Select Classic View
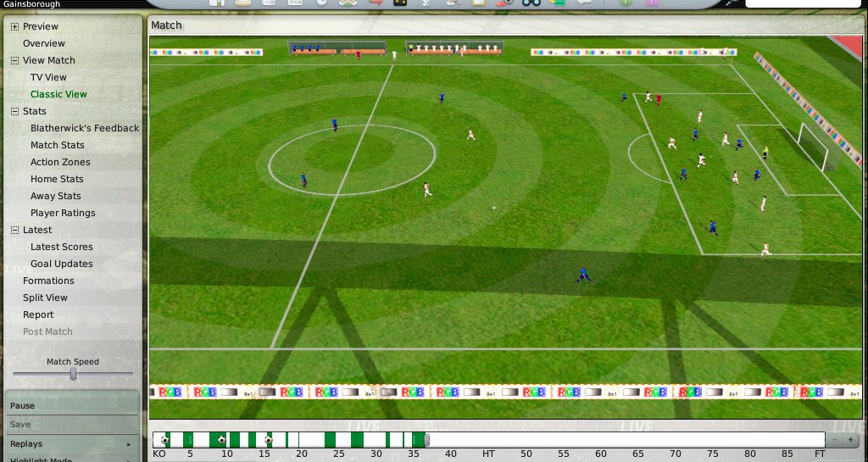The width and height of the screenshot is (868, 462). tap(58, 94)
